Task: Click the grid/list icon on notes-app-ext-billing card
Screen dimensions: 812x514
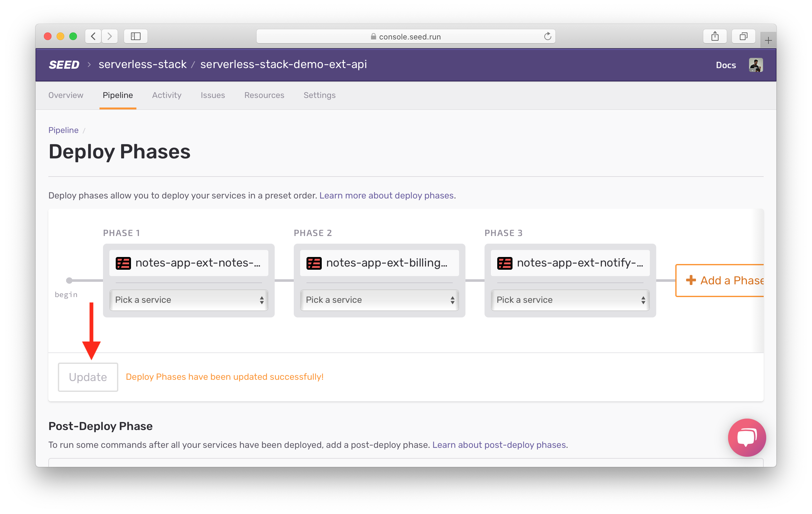Action: click(314, 262)
